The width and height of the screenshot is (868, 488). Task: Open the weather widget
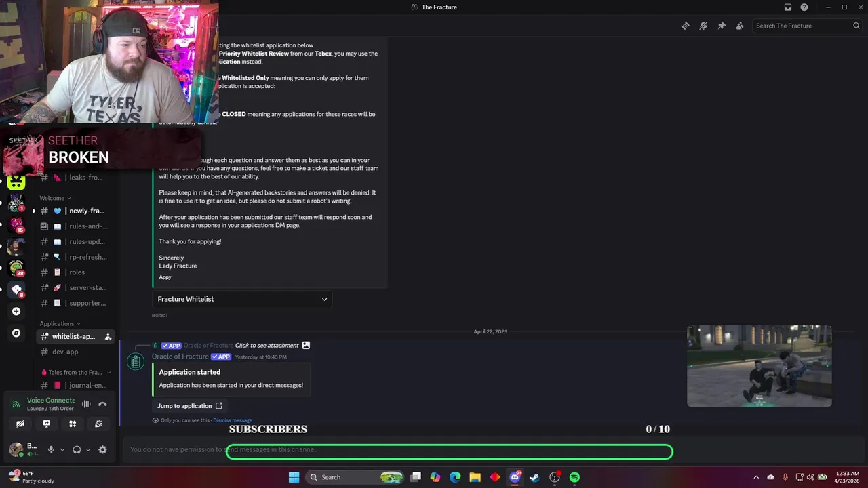(x=31, y=477)
